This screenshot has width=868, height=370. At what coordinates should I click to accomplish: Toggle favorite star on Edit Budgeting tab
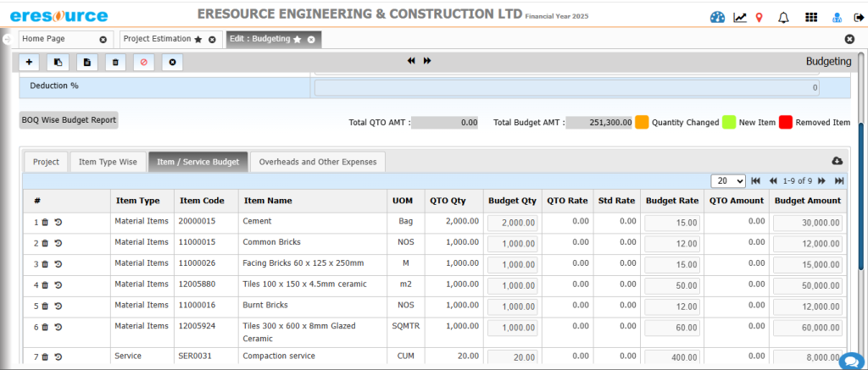298,40
